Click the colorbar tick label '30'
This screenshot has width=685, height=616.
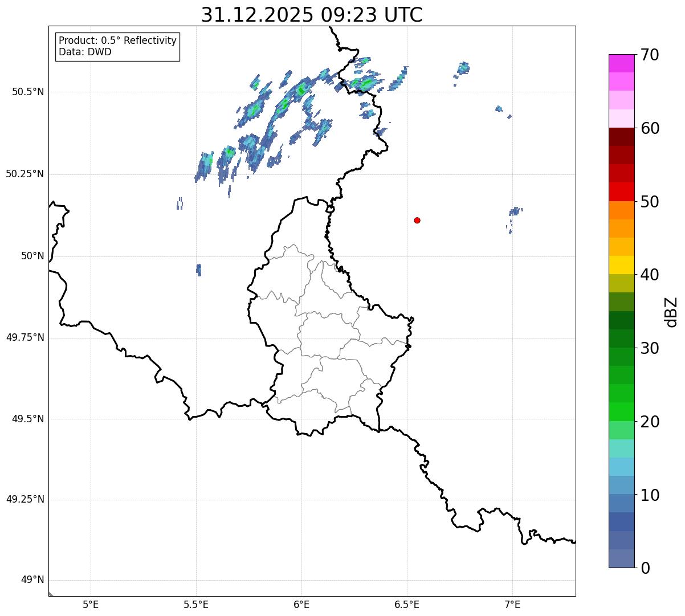click(x=650, y=348)
